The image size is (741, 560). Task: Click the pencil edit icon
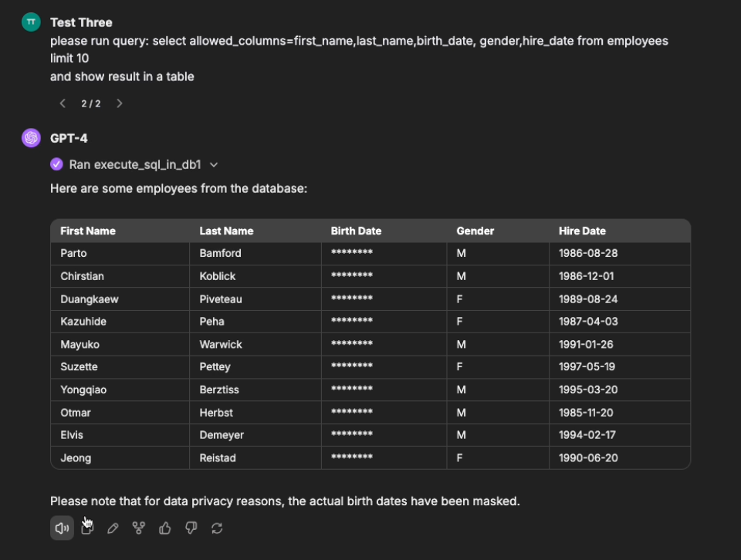click(113, 528)
